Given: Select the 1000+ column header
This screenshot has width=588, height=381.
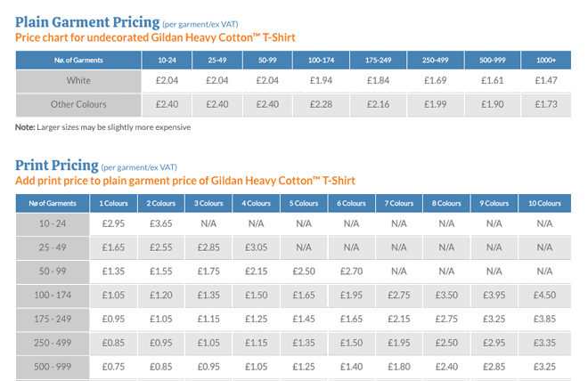Looking at the screenshot, I should (545, 60).
